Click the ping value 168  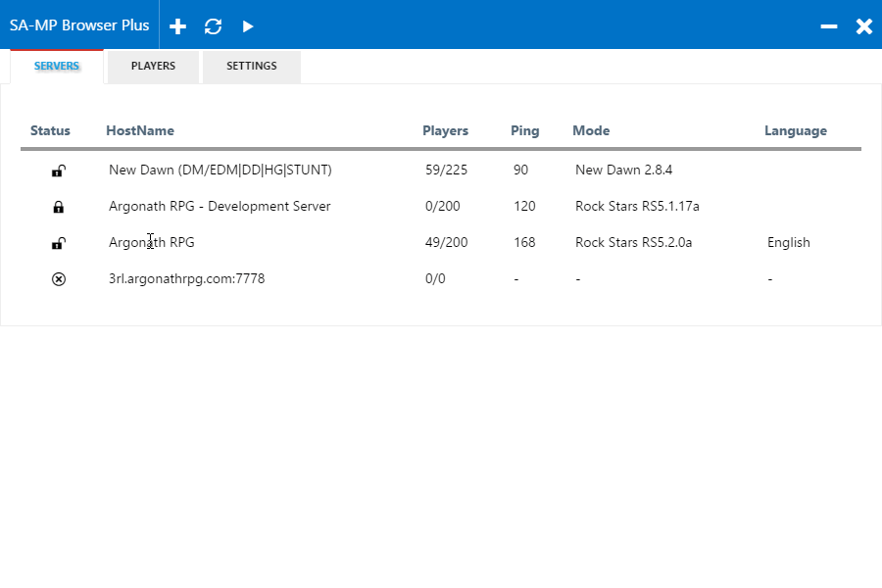coord(524,242)
